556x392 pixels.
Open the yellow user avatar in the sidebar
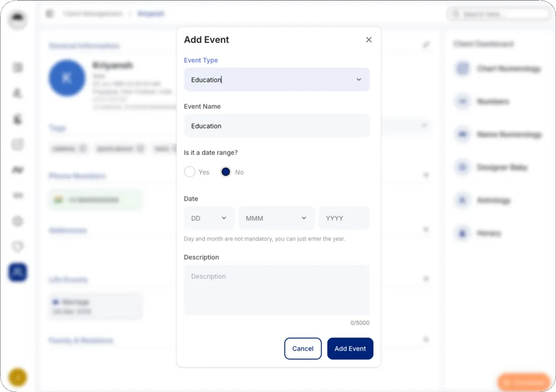[x=18, y=378]
